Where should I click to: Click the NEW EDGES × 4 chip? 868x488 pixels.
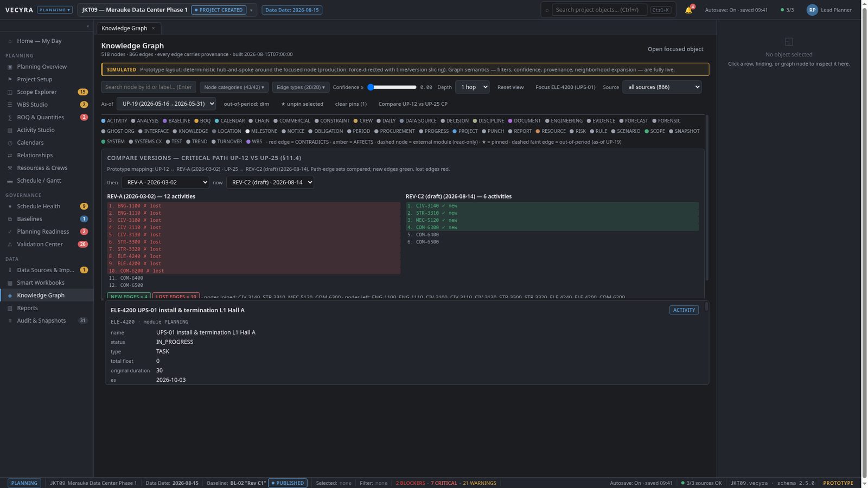(129, 297)
